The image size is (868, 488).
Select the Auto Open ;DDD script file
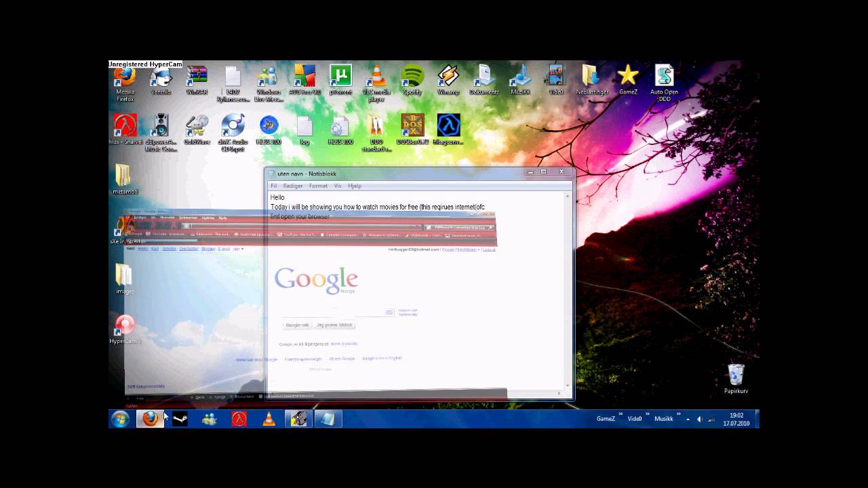(x=664, y=84)
